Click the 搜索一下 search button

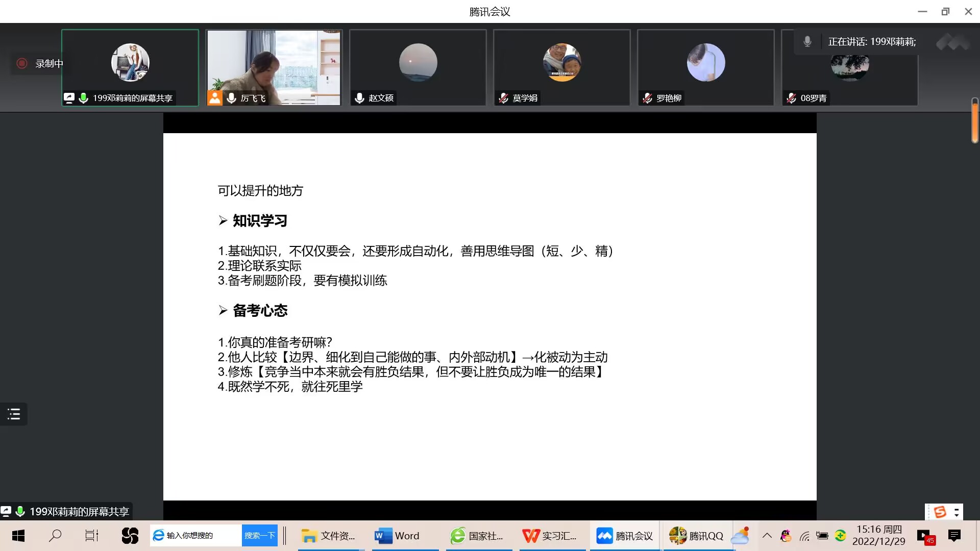(259, 535)
